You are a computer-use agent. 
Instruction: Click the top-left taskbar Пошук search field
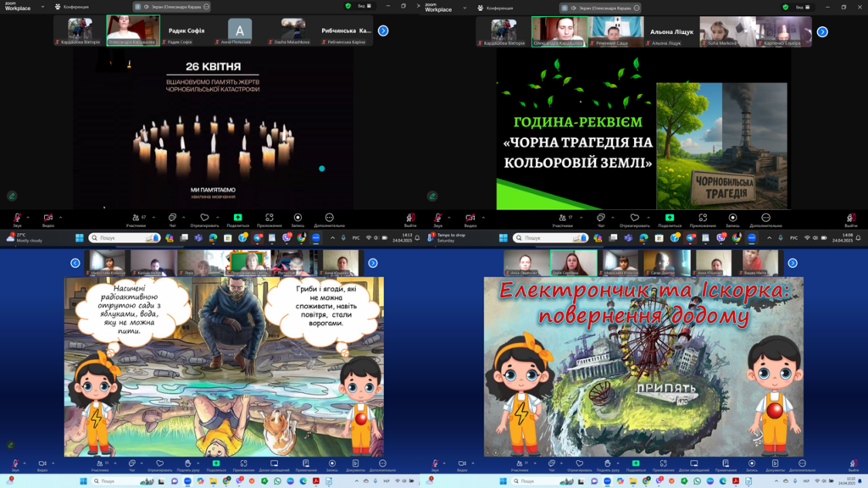click(x=125, y=237)
